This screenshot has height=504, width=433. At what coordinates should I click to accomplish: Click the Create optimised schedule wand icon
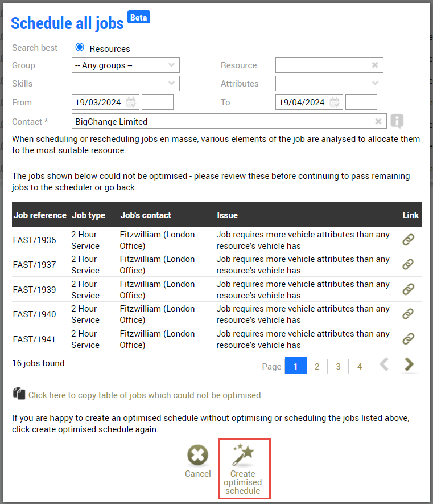(x=244, y=455)
